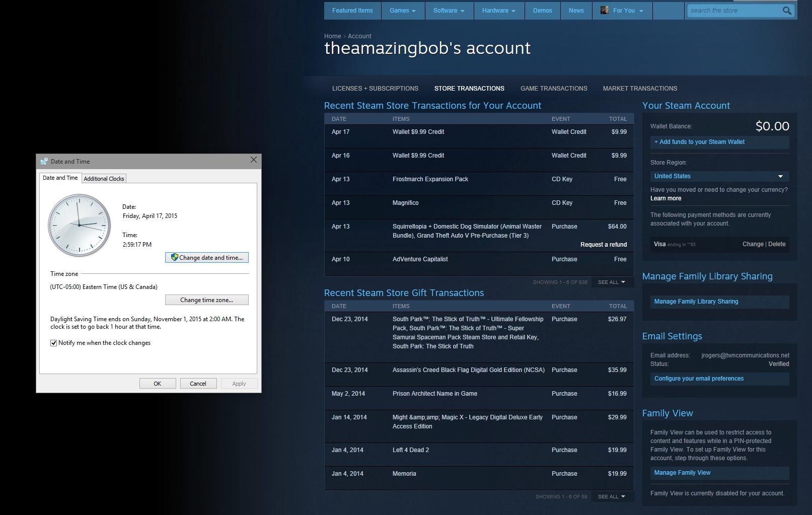Click the Apr 16 Wallet $9.99 Credit row
Screen dimensions: 812x515
(x=479, y=160)
